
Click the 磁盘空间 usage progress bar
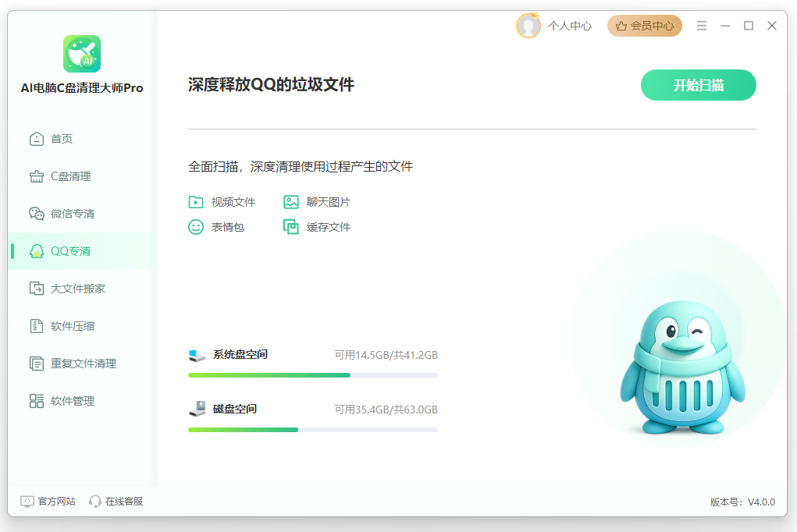pos(312,430)
